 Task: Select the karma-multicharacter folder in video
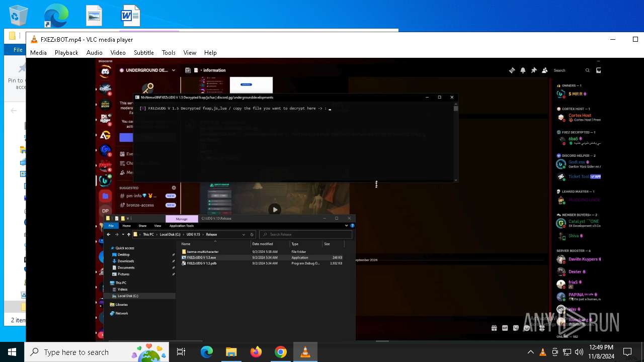click(203, 251)
